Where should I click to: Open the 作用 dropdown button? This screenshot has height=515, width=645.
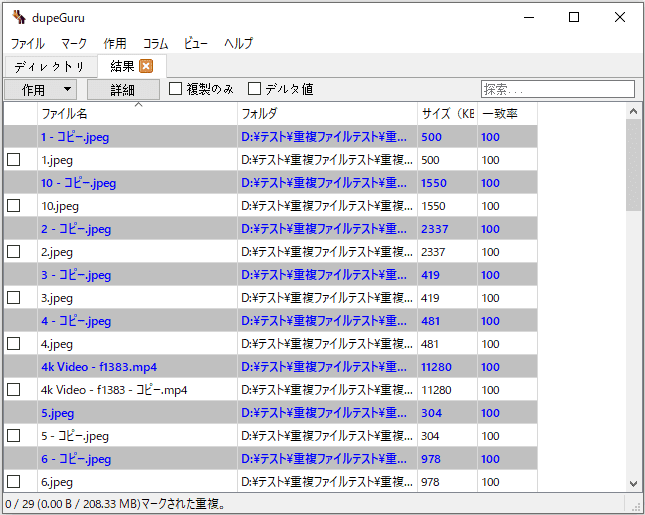(x=40, y=90)
